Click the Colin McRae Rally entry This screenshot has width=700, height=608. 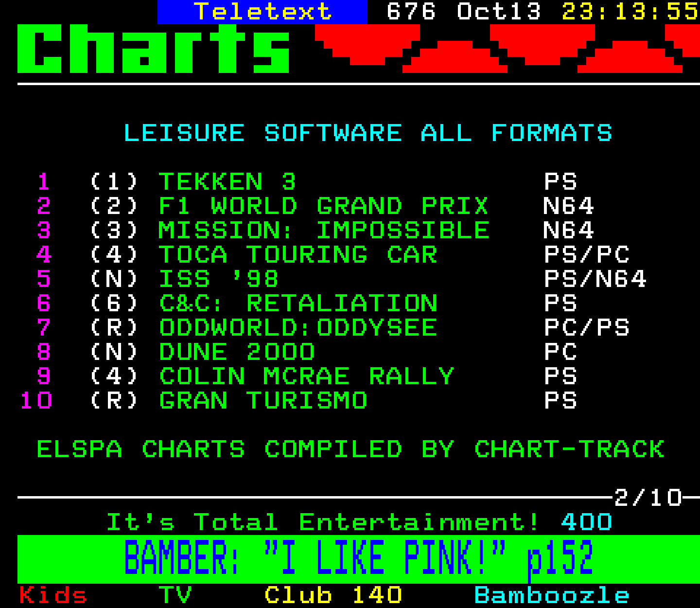[306, 376]
